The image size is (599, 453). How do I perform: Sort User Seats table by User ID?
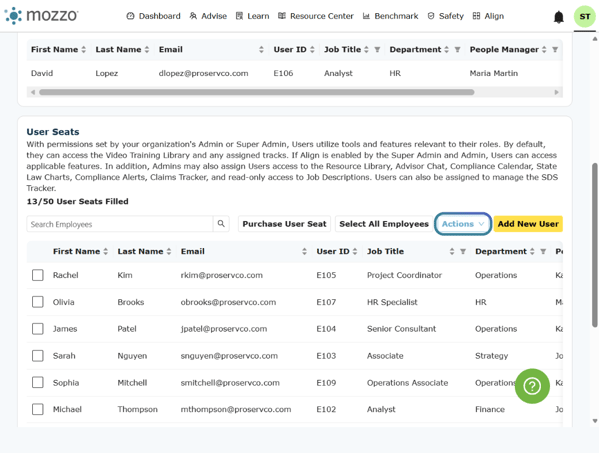[355, 251]
